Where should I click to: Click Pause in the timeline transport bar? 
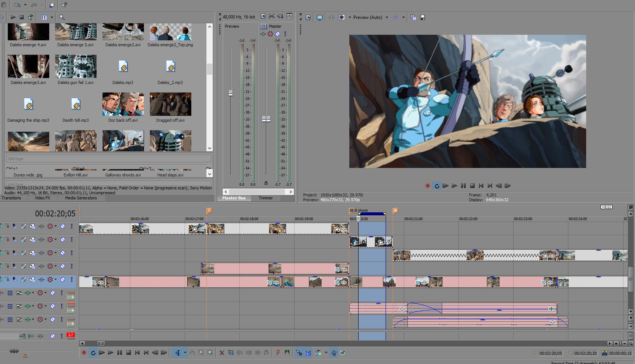pos(120,353)
